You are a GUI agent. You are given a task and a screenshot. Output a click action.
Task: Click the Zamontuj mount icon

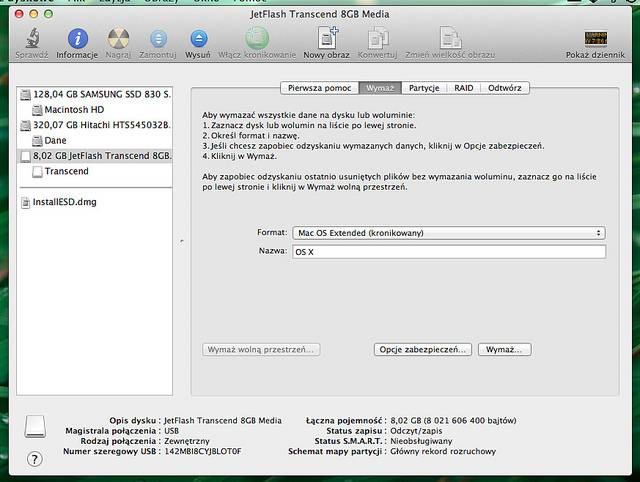pyautogui.click(x=158, y=39)
